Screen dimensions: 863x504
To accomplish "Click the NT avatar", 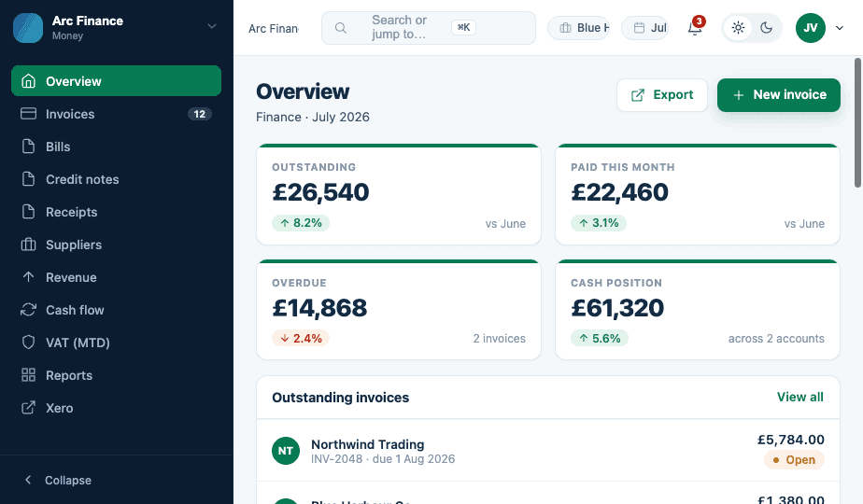I will tap(286, 451).
